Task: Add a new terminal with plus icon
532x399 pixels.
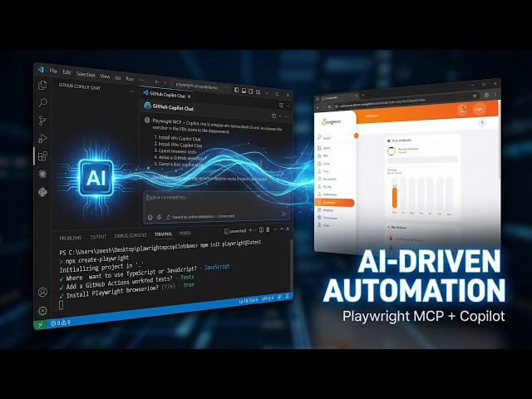Action: pos(250,230)
